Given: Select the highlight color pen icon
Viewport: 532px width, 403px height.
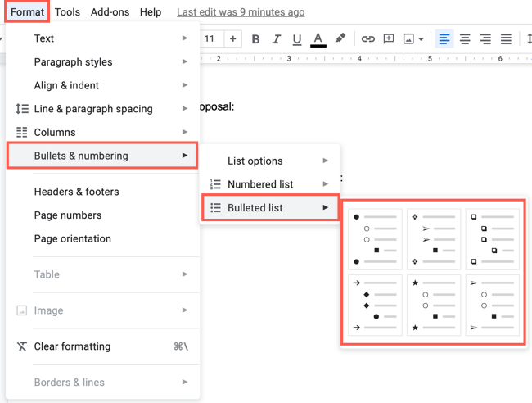Looking at the screenshot, I should 340,39.
